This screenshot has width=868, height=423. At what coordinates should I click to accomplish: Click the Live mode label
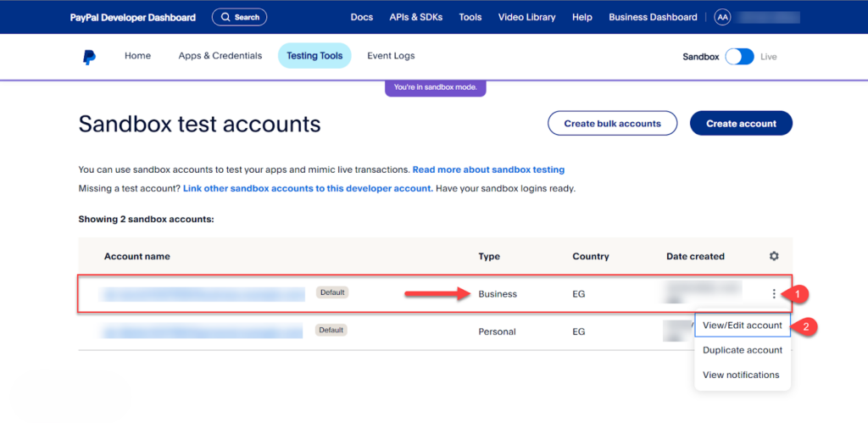click(768, 57)
